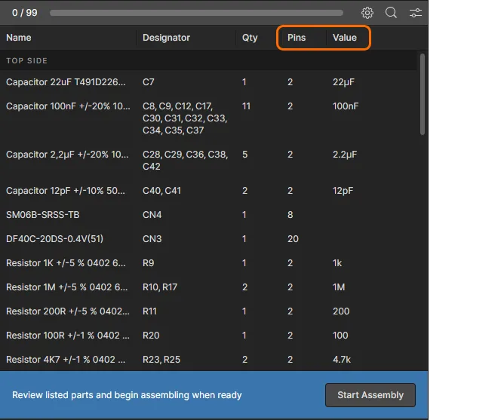
Task: Sort by the Designator column header
Action: tap(166, 38)
